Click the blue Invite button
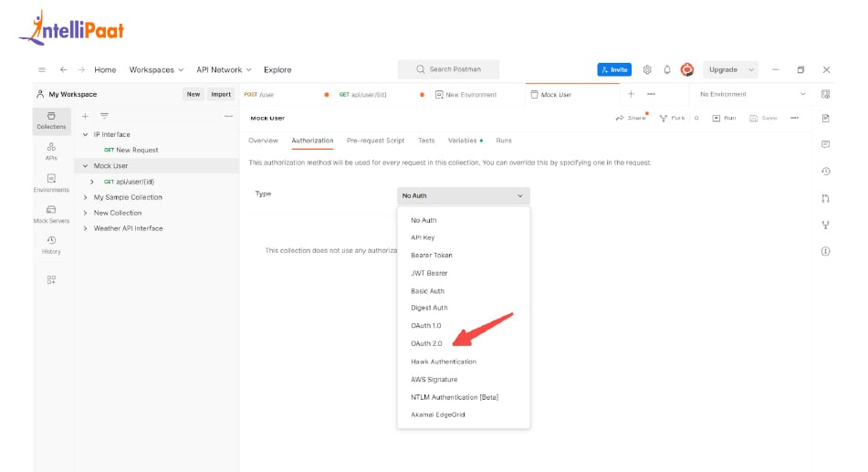Screen dimensions: 868x472 click(614, 69)
